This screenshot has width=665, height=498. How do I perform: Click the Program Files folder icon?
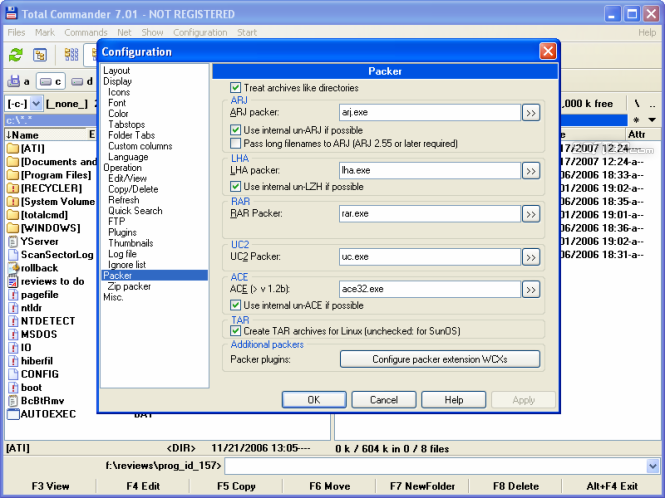coord(13,175)
